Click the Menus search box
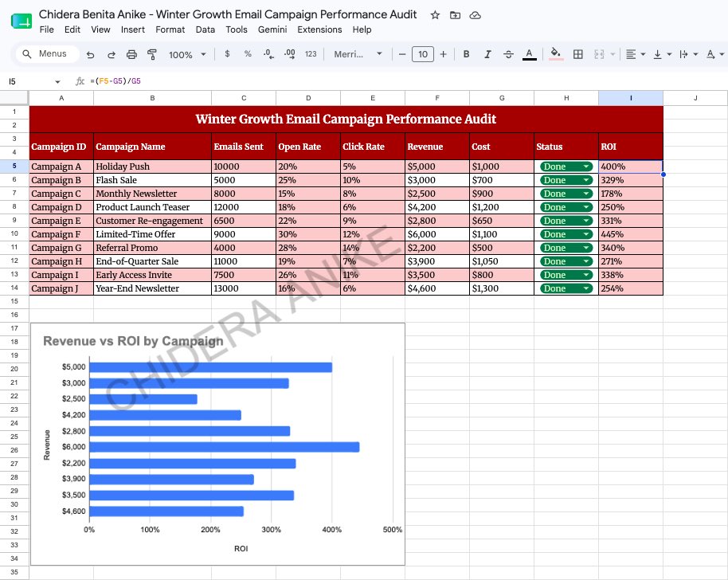Screen dimensions: 728x580 pyautogui.click(x=46, y=54)
